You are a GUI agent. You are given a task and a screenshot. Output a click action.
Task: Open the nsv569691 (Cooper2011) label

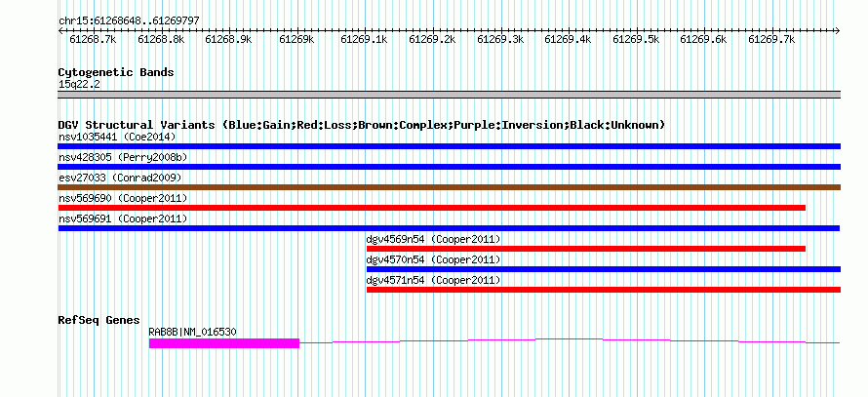pos(123,218)
